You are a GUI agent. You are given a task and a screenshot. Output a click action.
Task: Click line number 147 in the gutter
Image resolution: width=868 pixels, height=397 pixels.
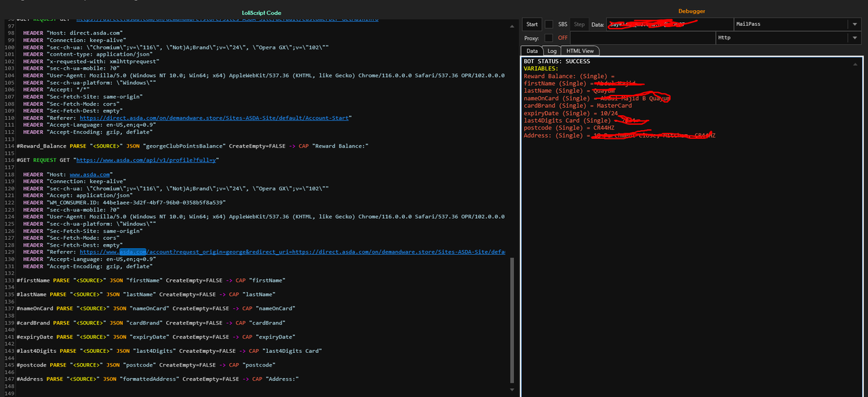click(9, 379)
